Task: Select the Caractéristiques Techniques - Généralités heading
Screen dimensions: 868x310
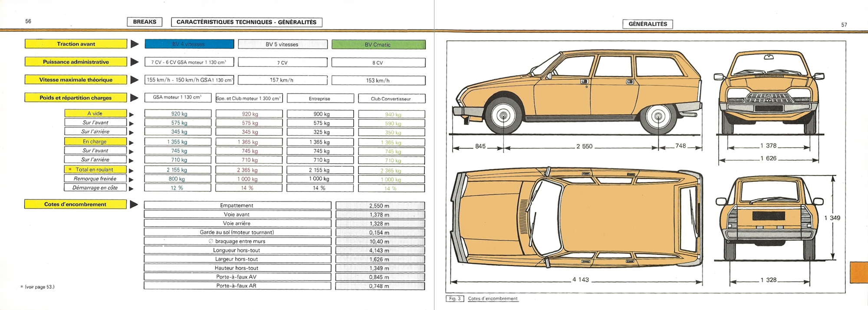Action: pyautogui.click(x=247, y=22)
